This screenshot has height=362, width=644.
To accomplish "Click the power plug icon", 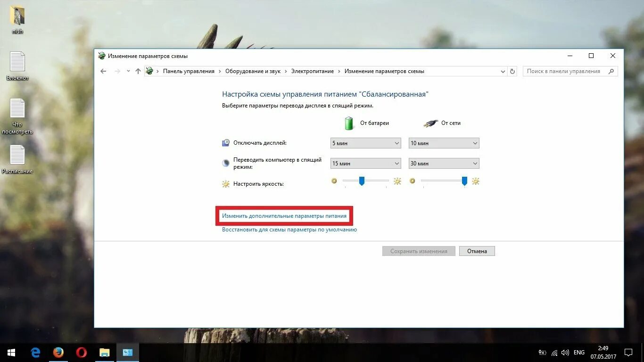I will (x=430, y=123).
